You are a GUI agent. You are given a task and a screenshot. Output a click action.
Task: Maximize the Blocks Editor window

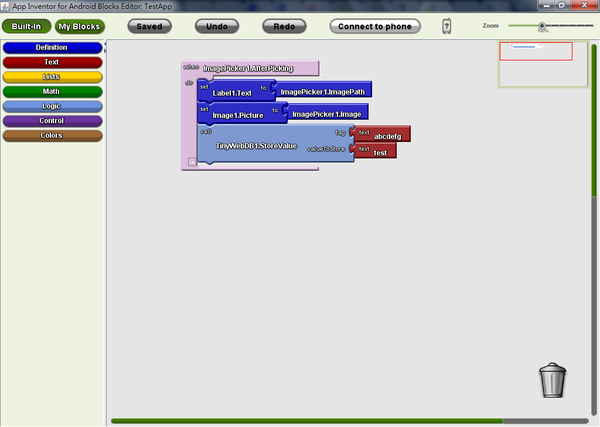tap(562, 5)
